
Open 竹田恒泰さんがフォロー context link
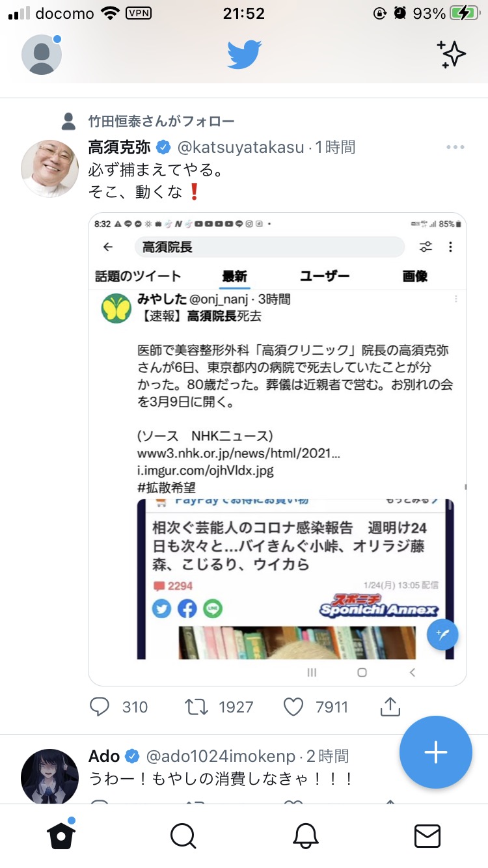point(161,121)
